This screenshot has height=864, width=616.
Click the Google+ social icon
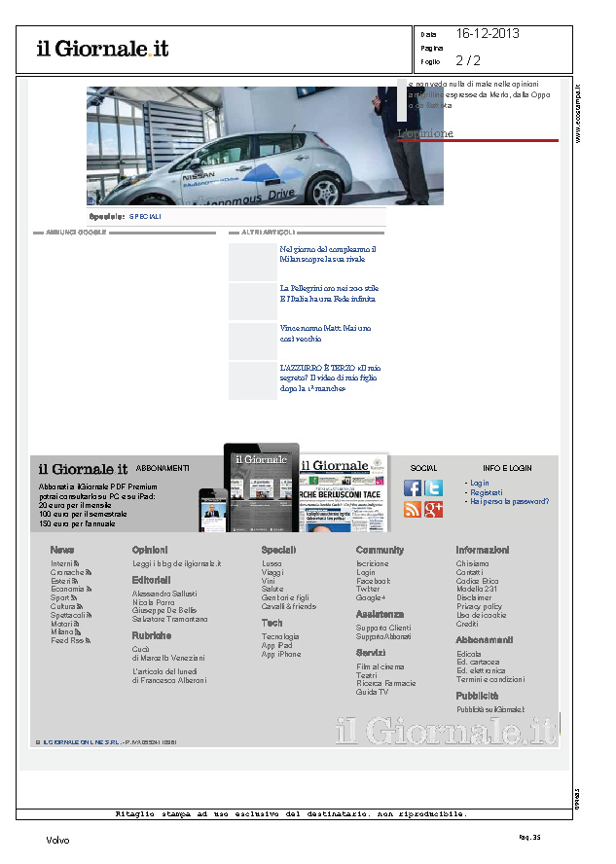tap(434, 509)
